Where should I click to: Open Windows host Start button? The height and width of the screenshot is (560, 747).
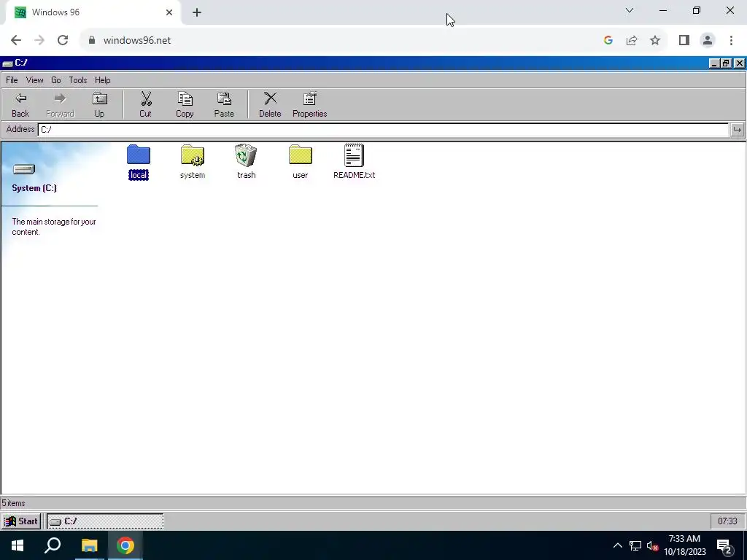click(18, 545)
